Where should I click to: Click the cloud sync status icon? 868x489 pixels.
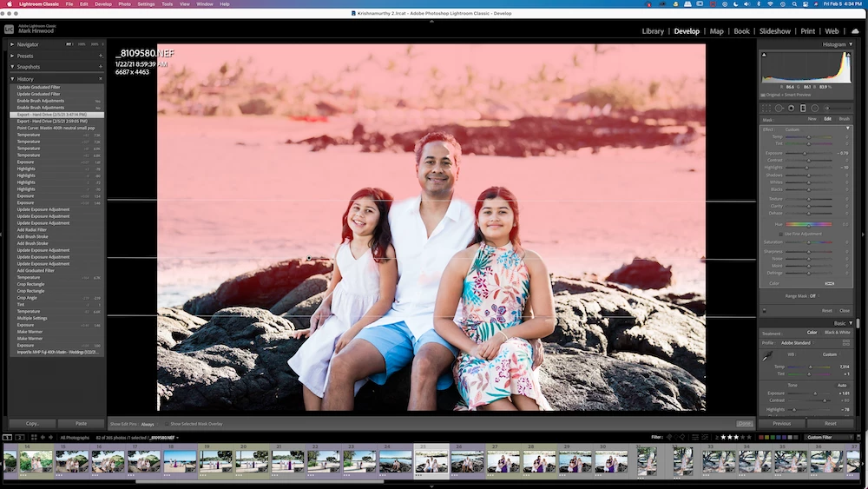[856, 31]
